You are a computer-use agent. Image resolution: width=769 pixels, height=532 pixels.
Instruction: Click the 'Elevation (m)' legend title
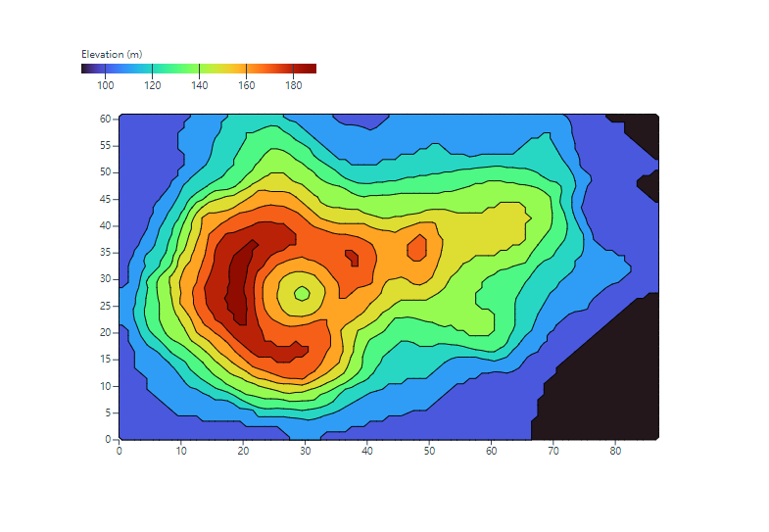pyautogui.click(x=112, y=54)
